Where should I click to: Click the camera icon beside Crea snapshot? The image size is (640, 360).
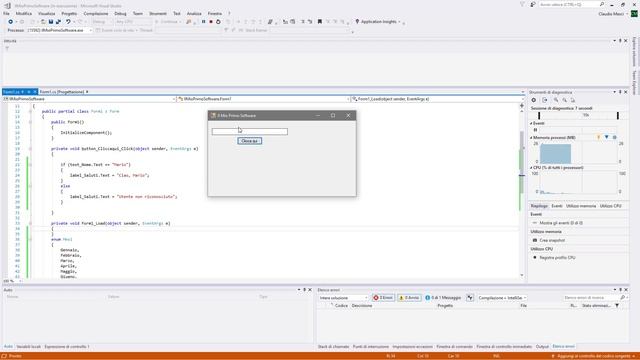click(535, 240)
